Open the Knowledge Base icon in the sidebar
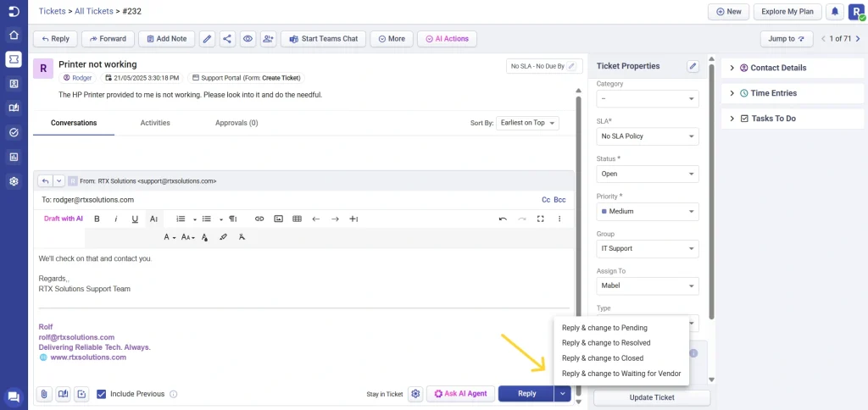The width and height of the screenshot is (868, 410). (x=14, y=108)
